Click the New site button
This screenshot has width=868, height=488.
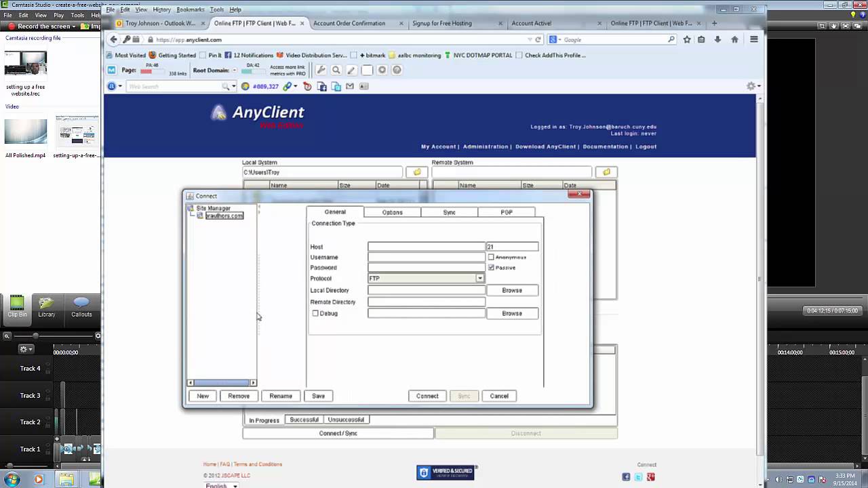pos(203,396)
